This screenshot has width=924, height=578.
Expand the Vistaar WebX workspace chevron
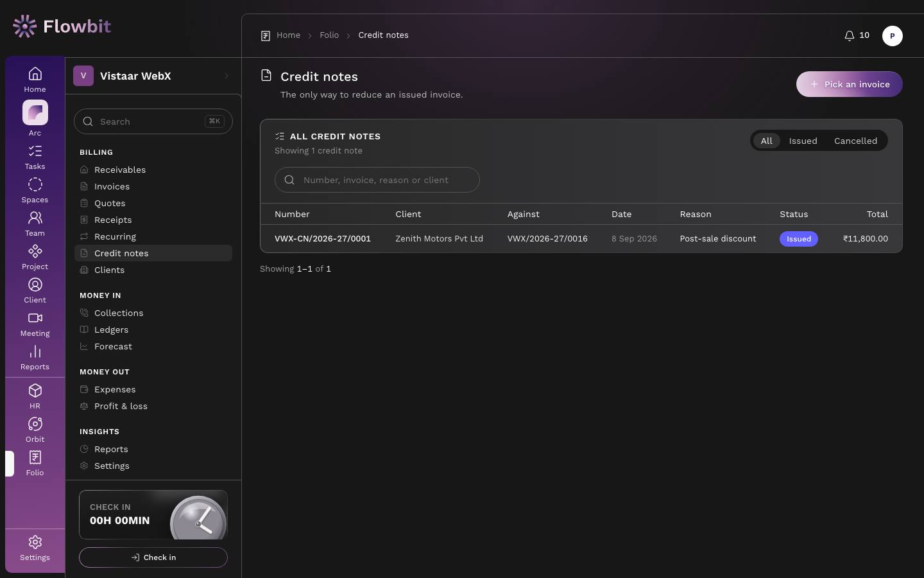pos(227,76)
